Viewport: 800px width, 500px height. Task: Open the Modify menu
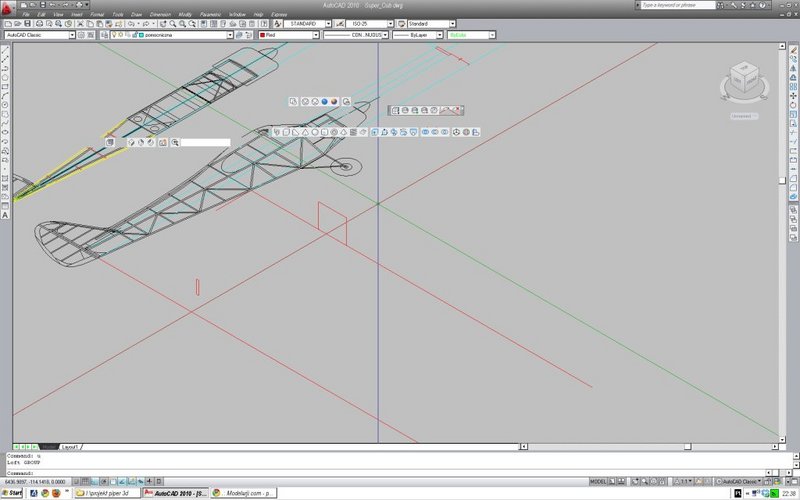point(185,14)
